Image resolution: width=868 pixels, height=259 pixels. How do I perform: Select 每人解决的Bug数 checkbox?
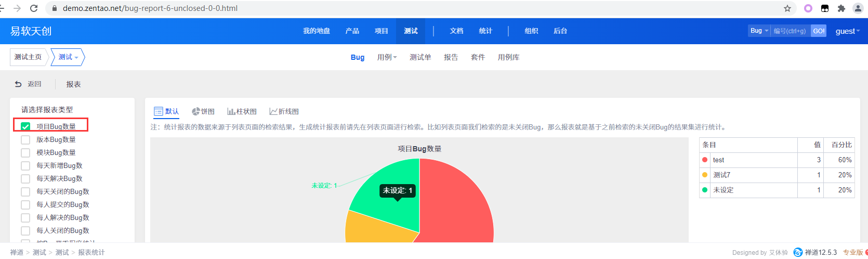tap(25, 217)
